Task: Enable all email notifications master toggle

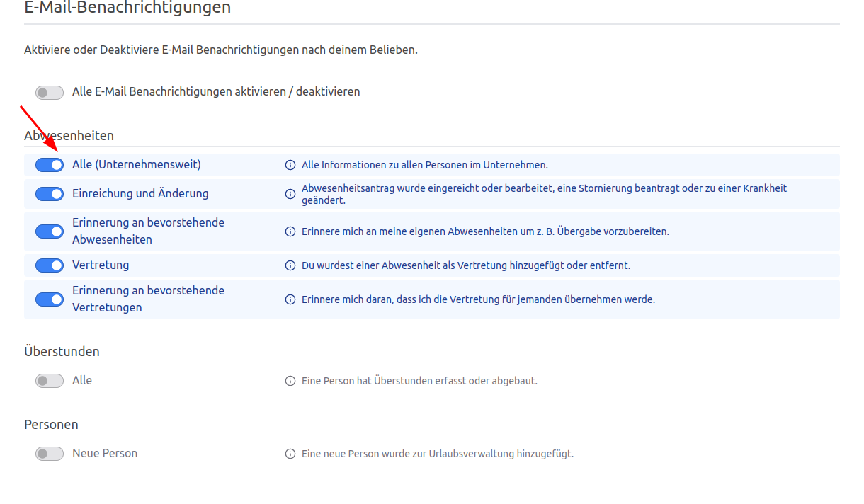Action: pos(49,92)
